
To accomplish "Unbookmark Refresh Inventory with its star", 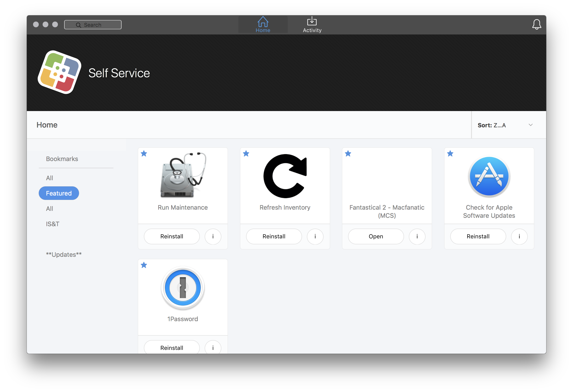I will (x=246, y=154).
